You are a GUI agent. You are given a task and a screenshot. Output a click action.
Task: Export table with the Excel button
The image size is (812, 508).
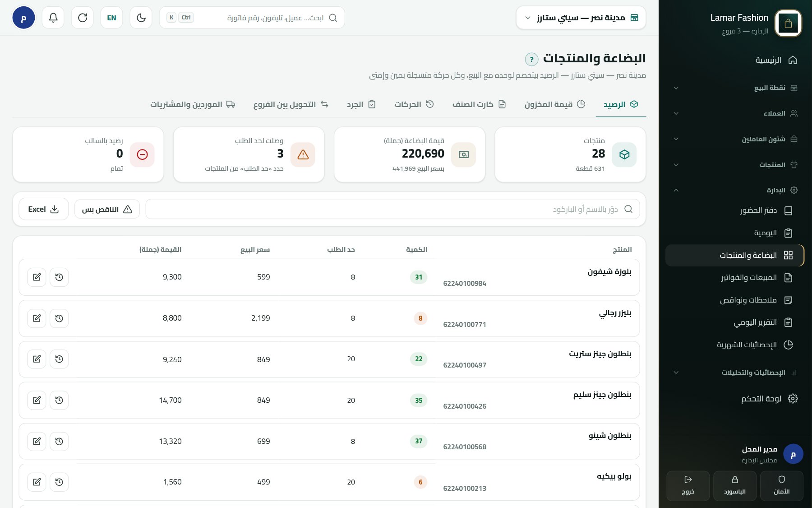point(44,209)
